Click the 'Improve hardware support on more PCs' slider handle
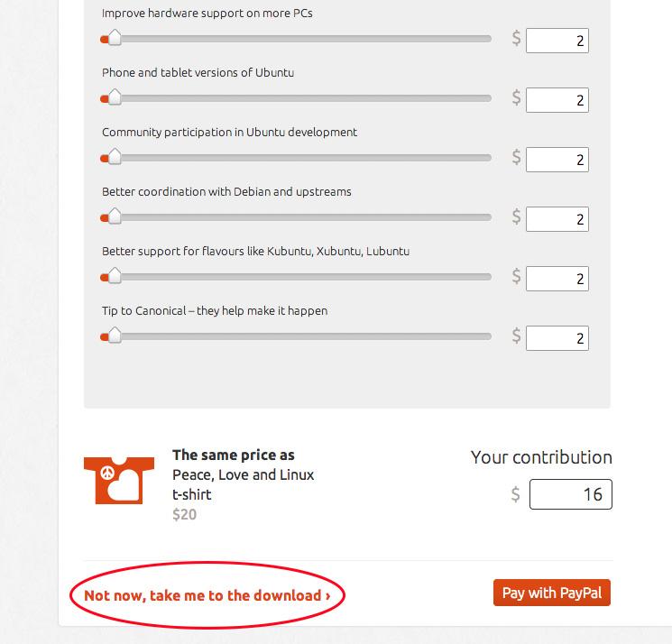Image resolution: width=672 pixels, height=644 pixels. coord(115,39)
